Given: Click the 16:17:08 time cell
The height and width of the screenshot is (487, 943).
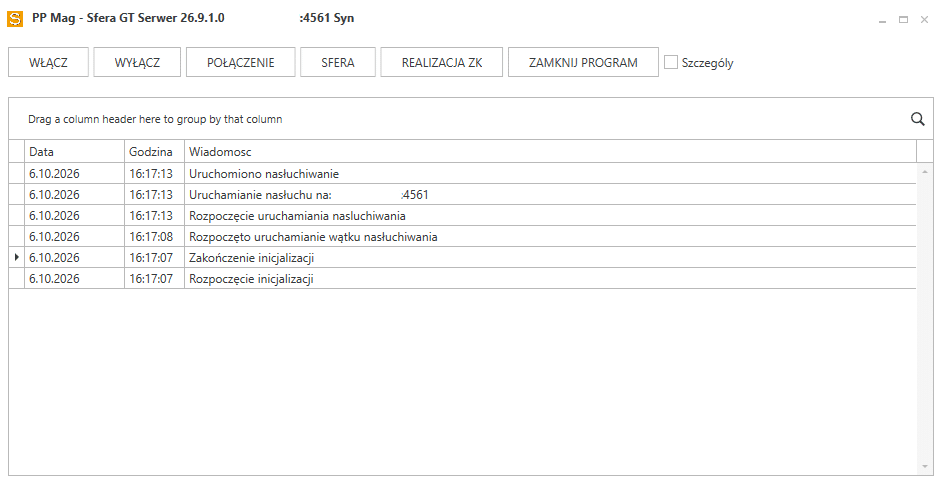Looking at the screenshot, I should point(155,237).
